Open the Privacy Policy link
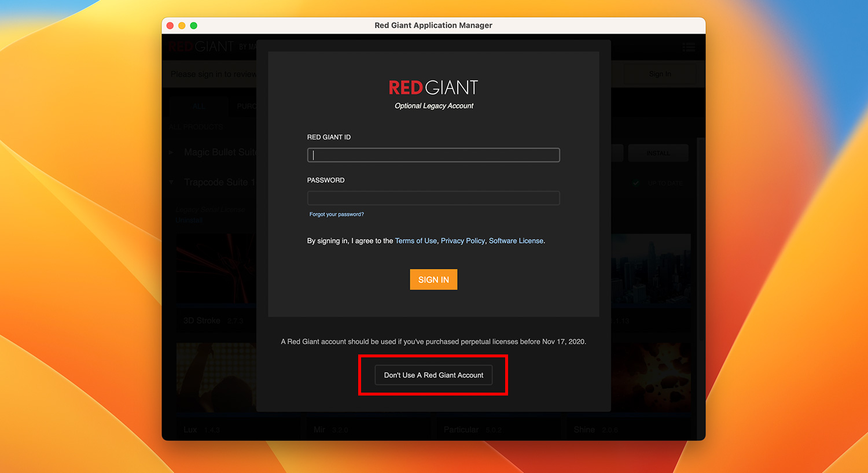Screen dimensions: 868x473 point(462,241)
